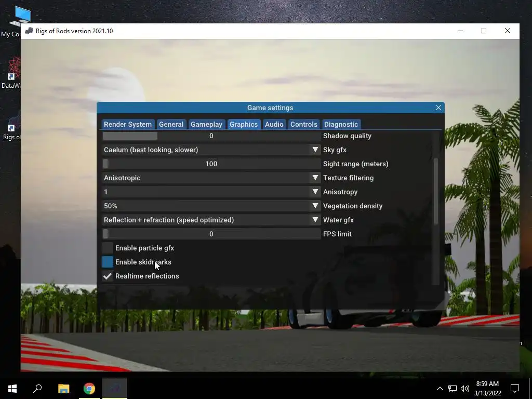The image size is (532, 399).
Task: Select the DataW desktop shortcut
Action: click(11, 73)
